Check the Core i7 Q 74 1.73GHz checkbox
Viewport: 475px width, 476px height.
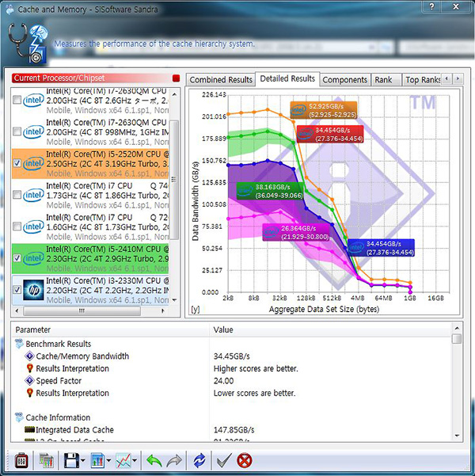click(x=17, y=195)
